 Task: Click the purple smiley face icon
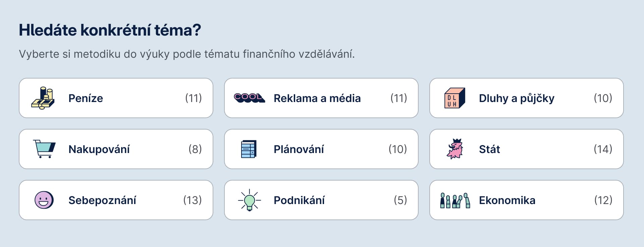click(x=44, y=200)
